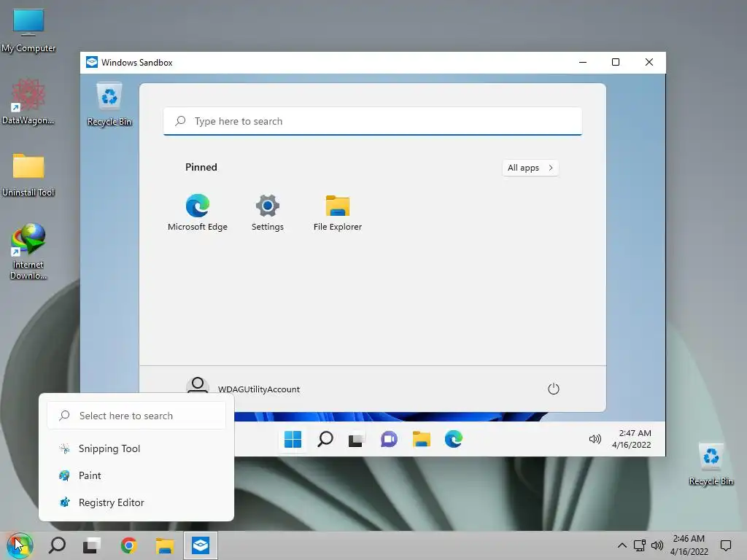Select the sandbox Recycle Bin icon
This screenshot has height=560, width=747.
point(109,104)
